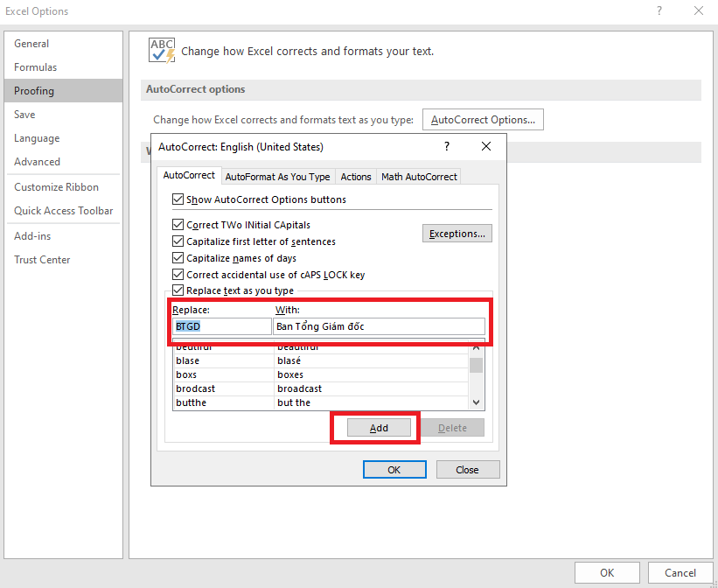718x588 pixels.
Task: Open help in the AutoCorrect dialog
Action: click(447, 146)
